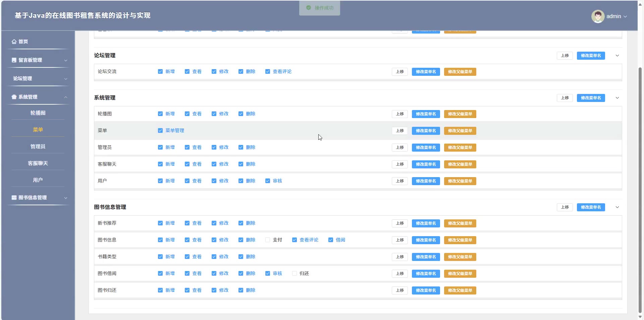Uncheck the 审核 checkbox in 用户 row
Viewport: 644px width, 320px height.
(x=268, y=181)
